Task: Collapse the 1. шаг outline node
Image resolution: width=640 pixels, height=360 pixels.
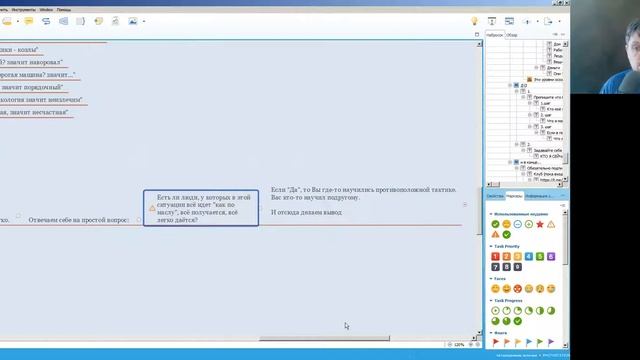Action: pos(530,103)
